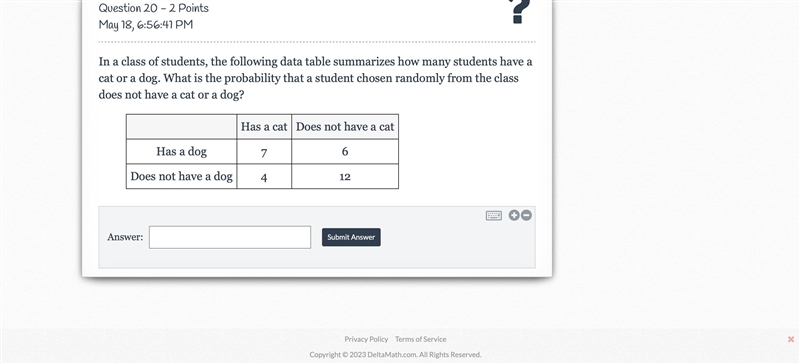The width and height of the screenshot is (800, 364).
Task: Click the DeltaMath copyright footer text
Action: point(395,354)
